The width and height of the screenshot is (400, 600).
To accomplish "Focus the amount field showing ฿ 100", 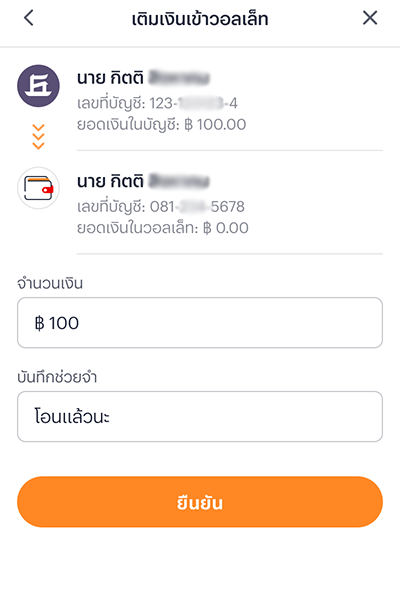I will [x=200, y=323].
